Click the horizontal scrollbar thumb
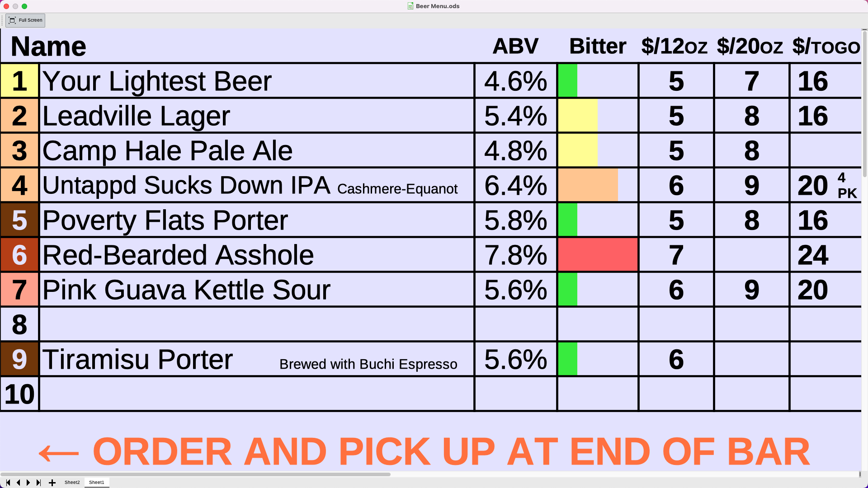868x488 pixels. click(x=195, y=474)
